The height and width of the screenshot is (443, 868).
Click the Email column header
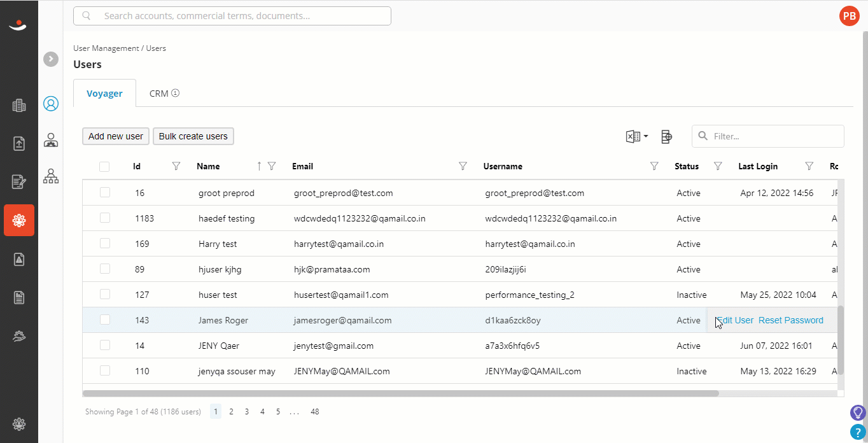(303, 166)
